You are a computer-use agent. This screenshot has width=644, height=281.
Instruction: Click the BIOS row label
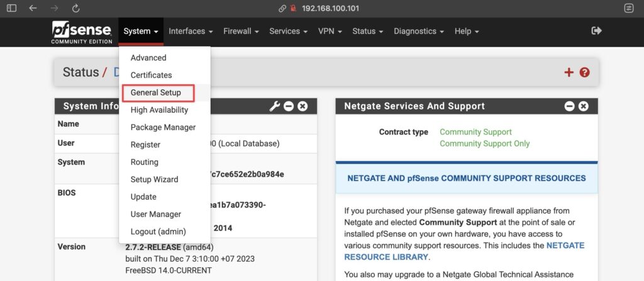pyautogui.click(x=67, y=192)
